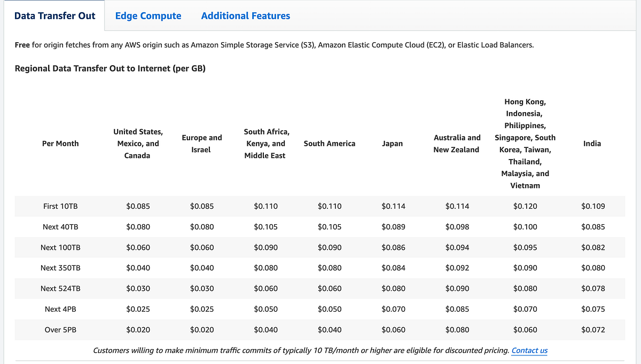Click the $0.120 Hong Kong region price
Viewport: 641px width, 364px height.
click(525, 206)
